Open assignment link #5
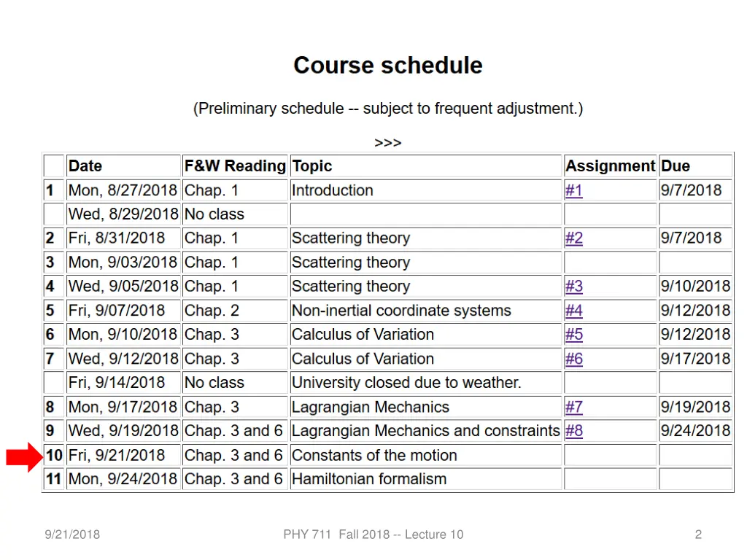747x560 pixels. 573,334
